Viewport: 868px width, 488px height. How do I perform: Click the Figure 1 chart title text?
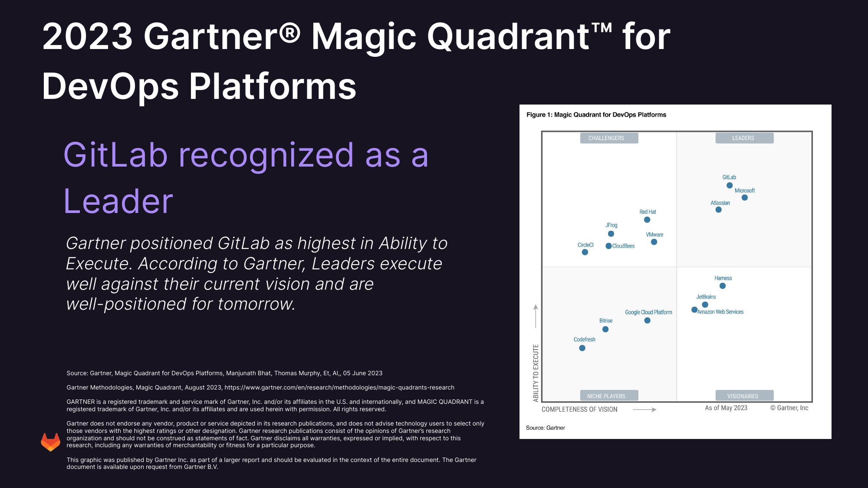[596, 114]
